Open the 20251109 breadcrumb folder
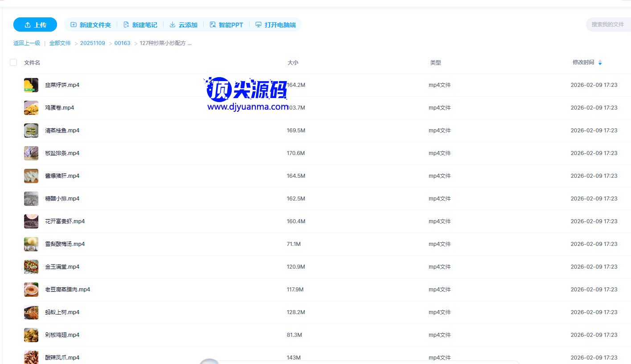 pos(93,43)
